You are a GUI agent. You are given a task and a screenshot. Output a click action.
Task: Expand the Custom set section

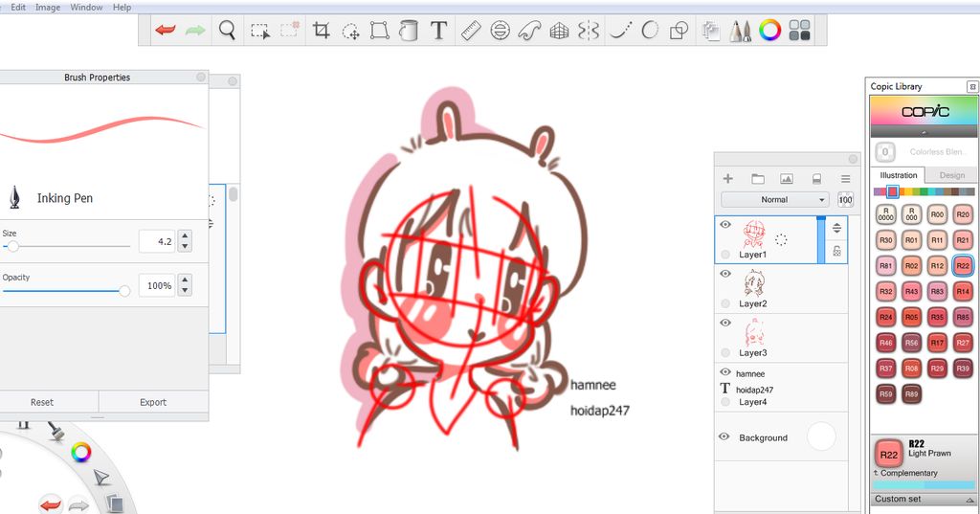(x=970, y=500)
